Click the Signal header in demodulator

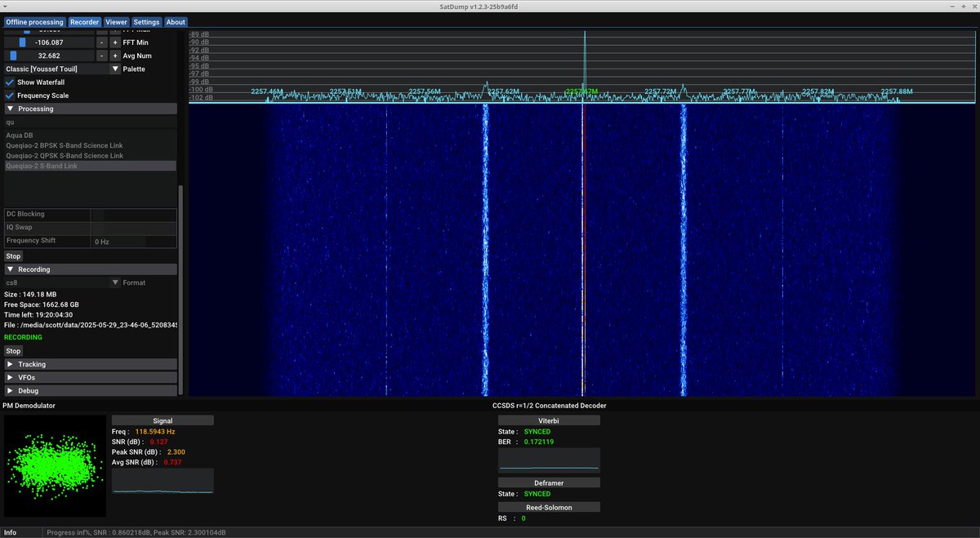coord(163,420)
